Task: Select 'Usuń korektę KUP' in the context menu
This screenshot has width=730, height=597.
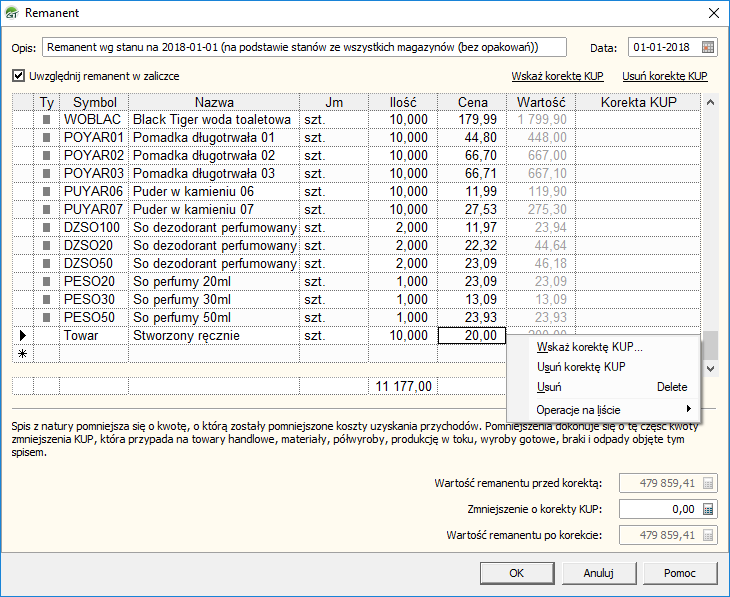Action: (581, 367)
